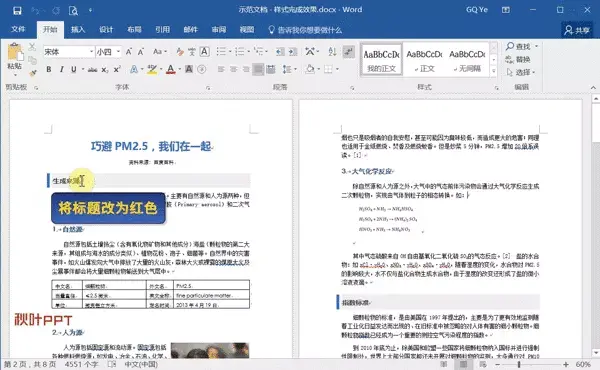Screen dimensions: 600x370
Task: Click the Justify alignment icon
Action: pyautogui.click(x=258, y=69)
